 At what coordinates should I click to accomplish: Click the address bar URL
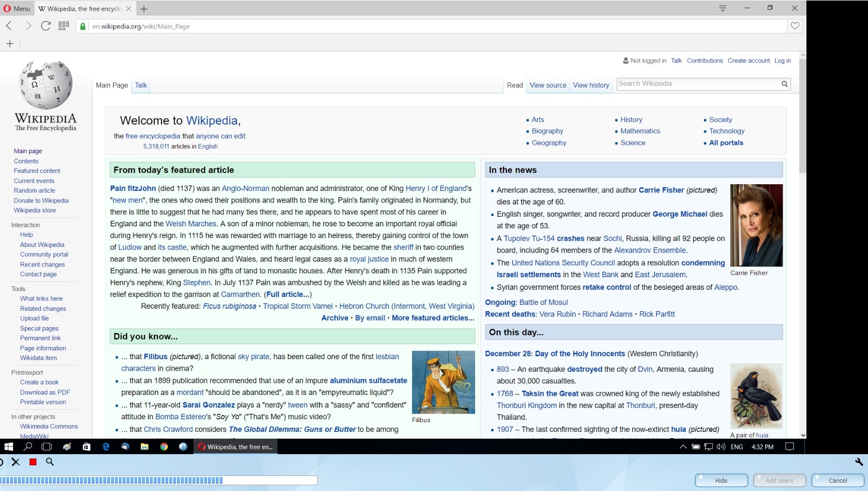tap(141, 26)
